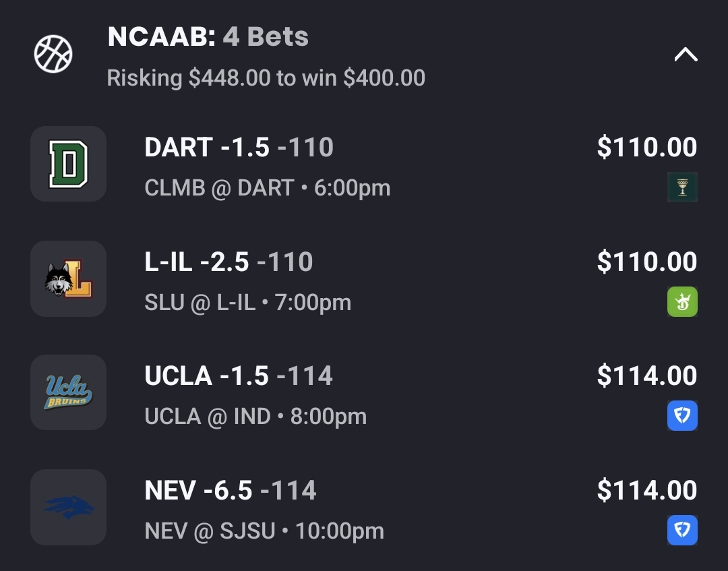Open the L-IL -2.5 bet
Viewport: 728px width, 571px height.
[x=229, y=262]
